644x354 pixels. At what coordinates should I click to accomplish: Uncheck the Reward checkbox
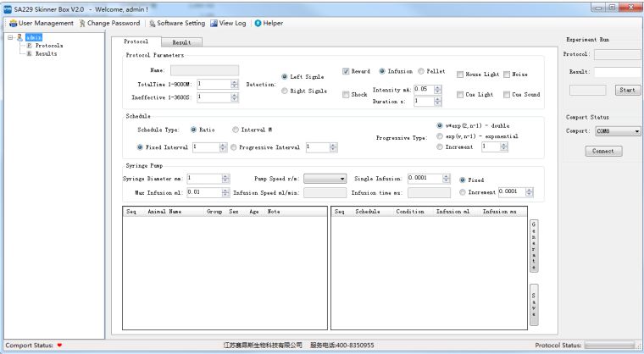point(346,71)
